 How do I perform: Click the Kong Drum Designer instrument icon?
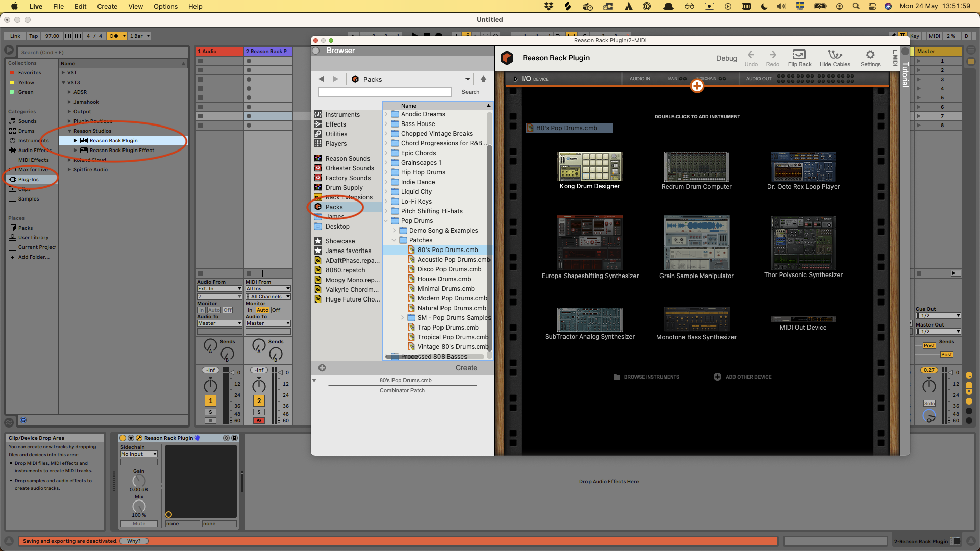[590, 167]
